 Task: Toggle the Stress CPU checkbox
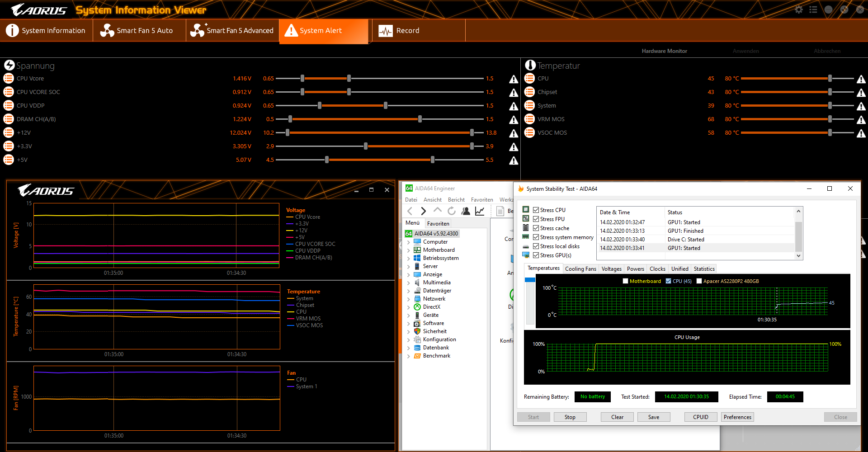click(x=536, y=210)
